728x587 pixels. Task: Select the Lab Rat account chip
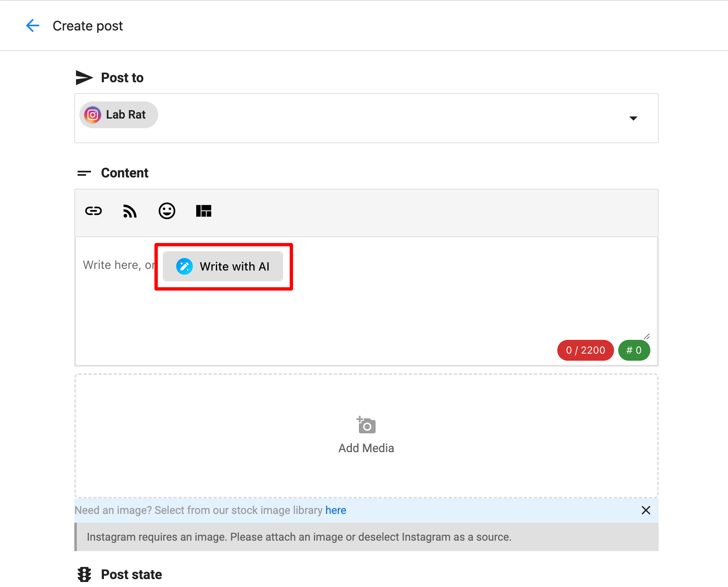point(125,115)
